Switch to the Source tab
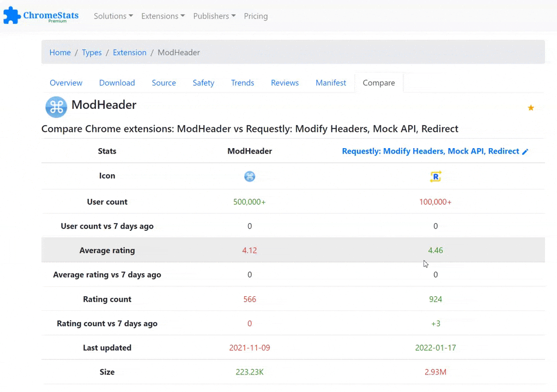This screenshot has height=392, width=557. (x=164, y=83)
